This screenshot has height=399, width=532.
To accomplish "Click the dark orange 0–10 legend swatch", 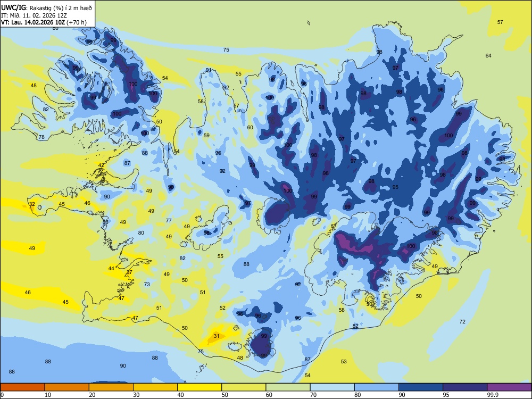I will tap(22, 387).
